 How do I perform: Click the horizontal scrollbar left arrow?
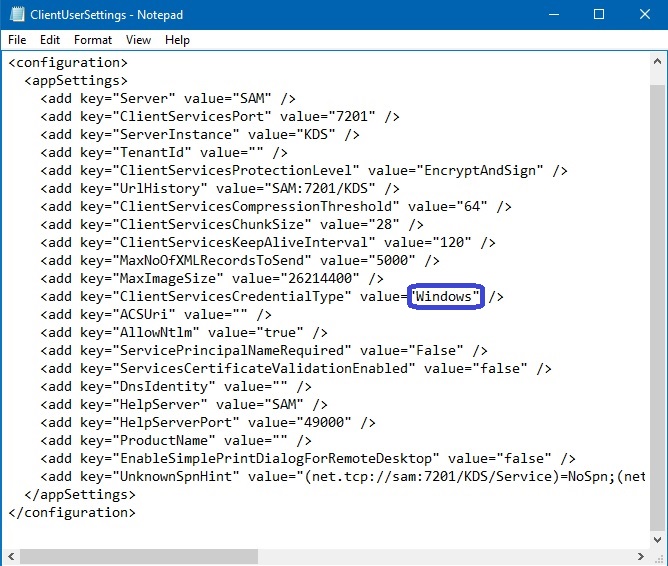(x=11, y=557)
